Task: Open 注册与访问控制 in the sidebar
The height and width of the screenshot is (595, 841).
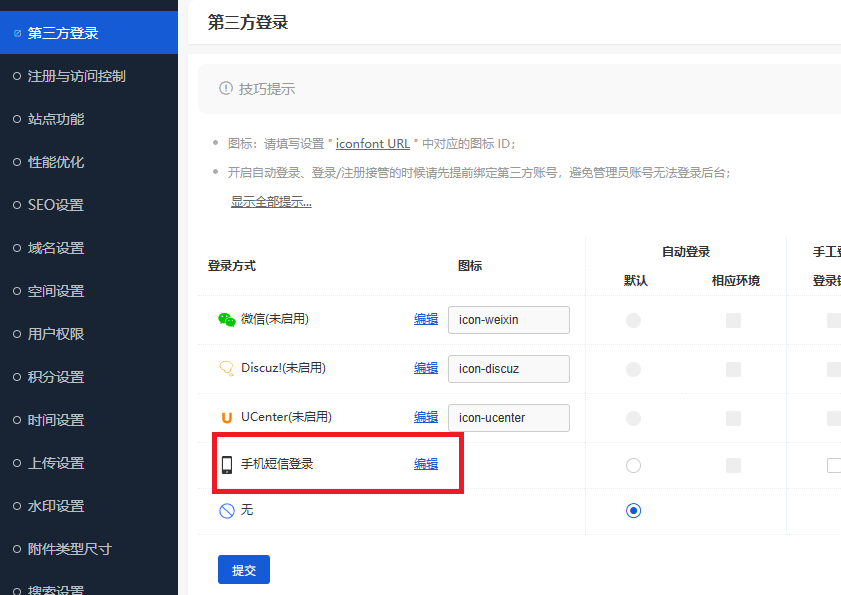Action: [x=76, y=76]
